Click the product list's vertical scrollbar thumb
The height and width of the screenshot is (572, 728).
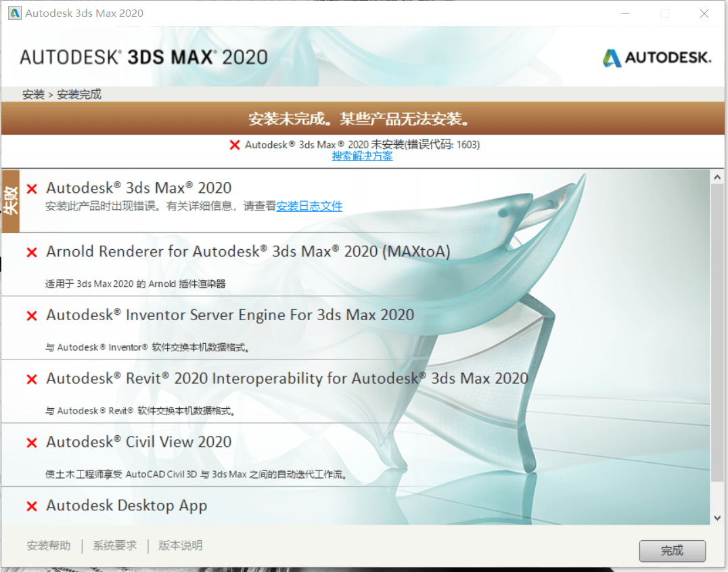pos(717,332)
